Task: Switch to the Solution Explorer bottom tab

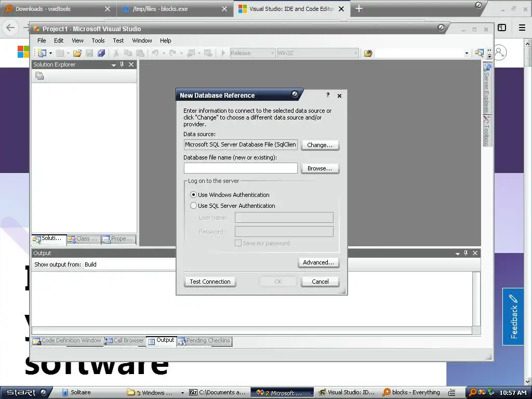Action: click(48, 239)
